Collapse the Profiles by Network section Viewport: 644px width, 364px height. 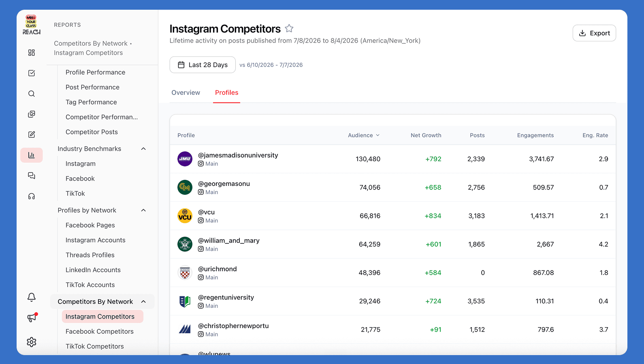(x=143, y=210)
